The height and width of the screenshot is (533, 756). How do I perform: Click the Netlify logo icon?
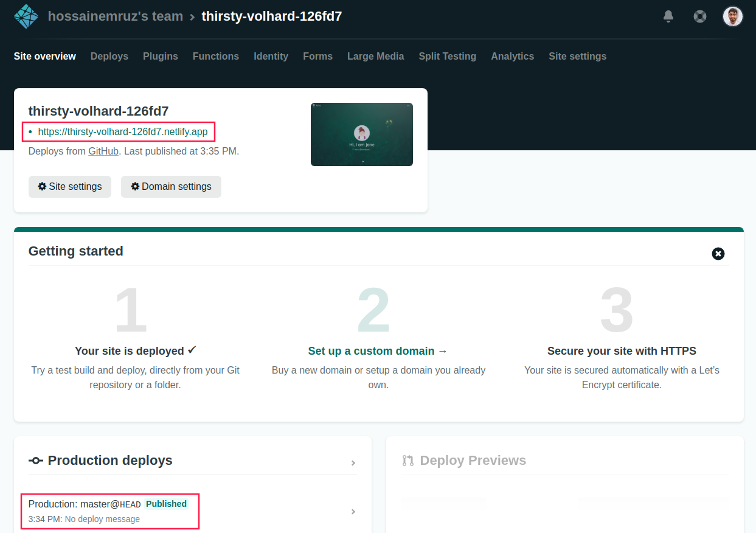tap(26, 16)
